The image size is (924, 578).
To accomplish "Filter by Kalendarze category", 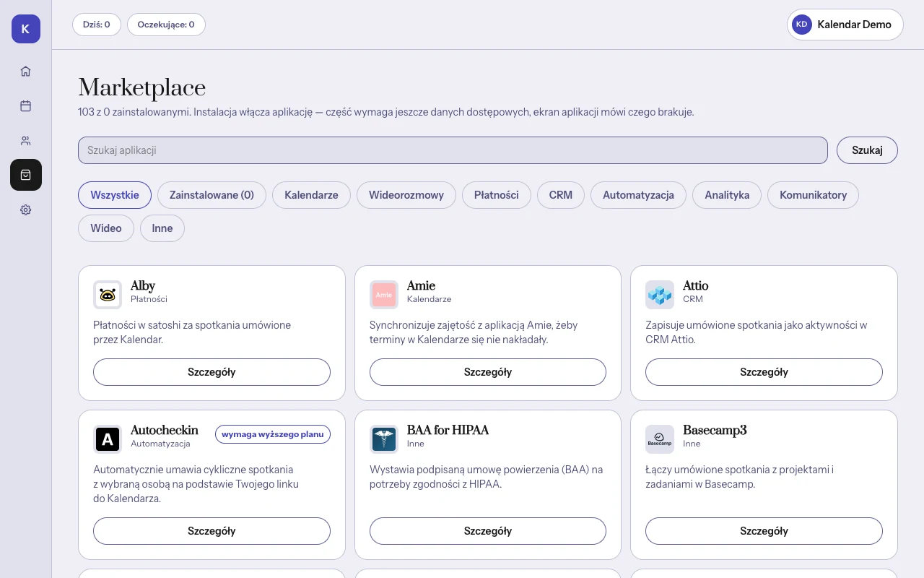I will click(311, 195).
